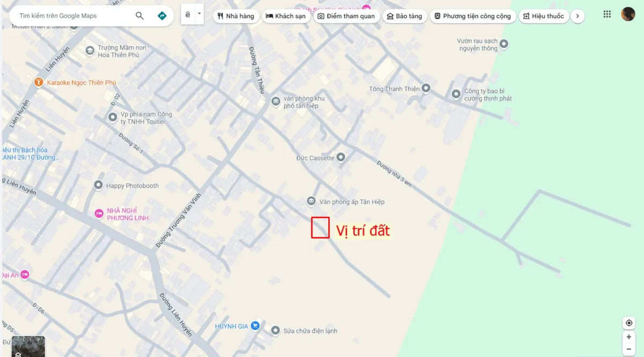
Task: Click the HUYNH GIA shopping cart pin
Action: [255, 325]
